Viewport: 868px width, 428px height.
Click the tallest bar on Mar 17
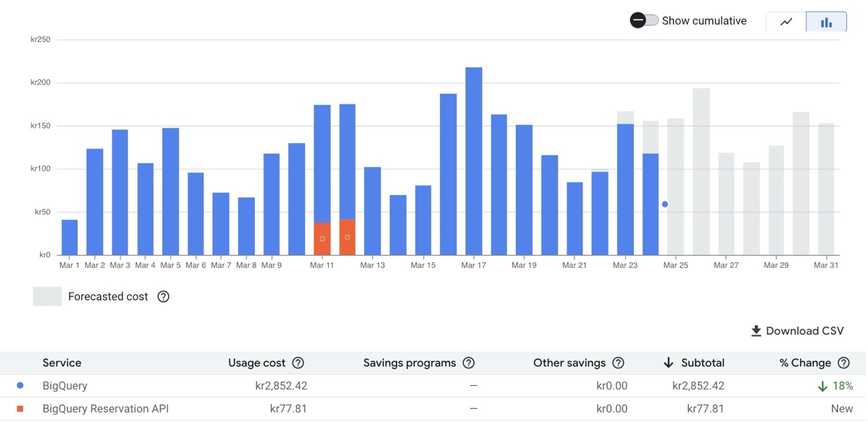pos(473,163)
